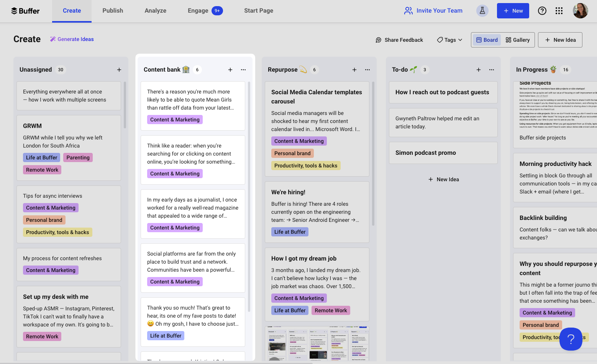Viewport: 597px width, 364px height.
Task: Open the apps grid menu icon
Action: [x=559, y=11]
